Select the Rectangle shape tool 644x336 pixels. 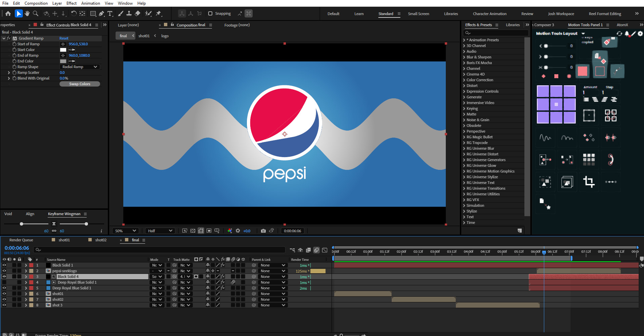[93, 14]
